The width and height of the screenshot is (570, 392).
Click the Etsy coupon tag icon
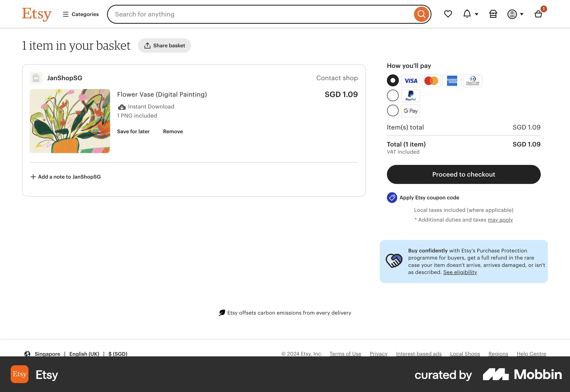[x=392, y=197]
